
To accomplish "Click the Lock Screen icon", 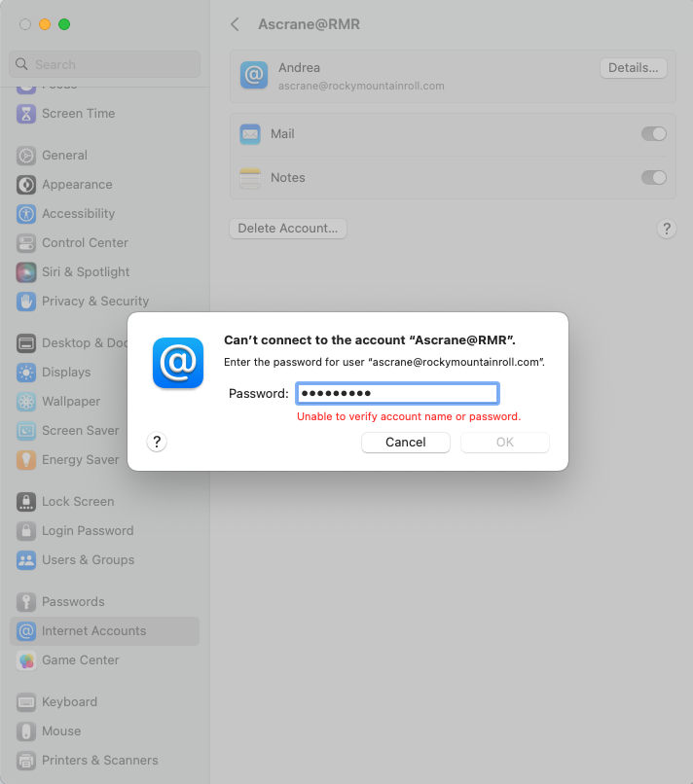I will coord(26,502).
